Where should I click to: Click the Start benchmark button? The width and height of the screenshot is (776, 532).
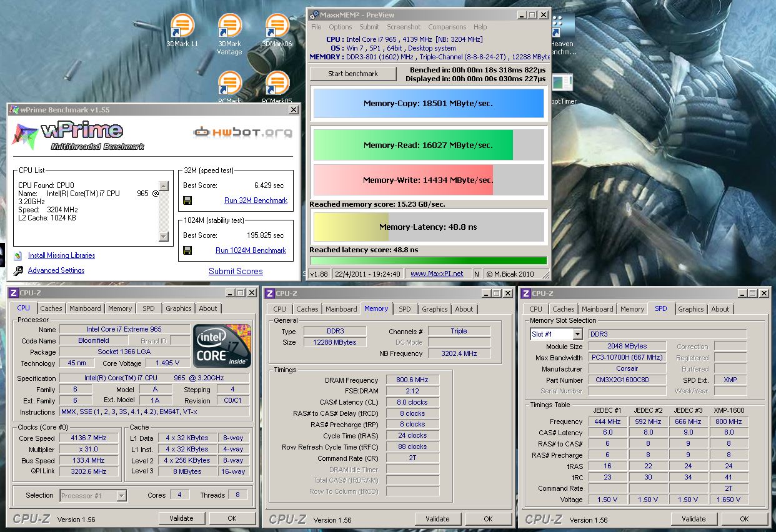coord(353,74)
